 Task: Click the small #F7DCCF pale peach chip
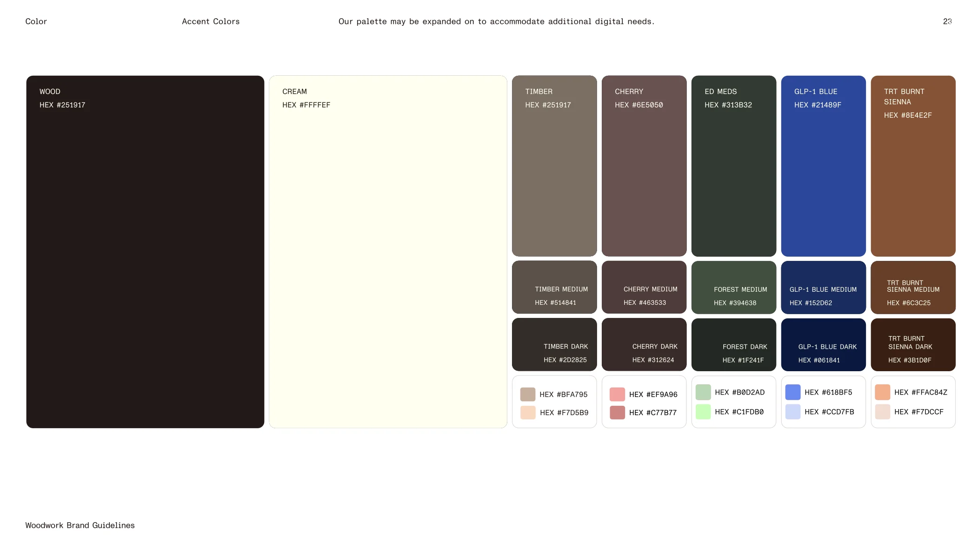882,412
